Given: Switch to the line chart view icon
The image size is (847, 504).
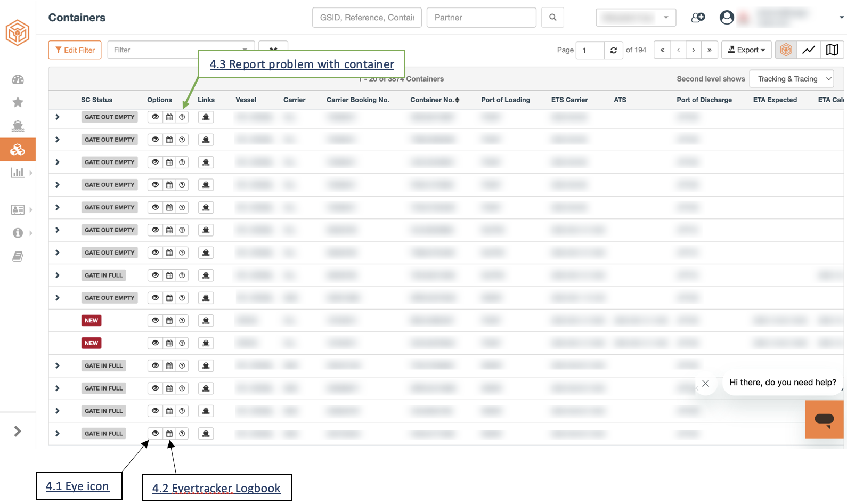Looking at the screenshot, I should pyautogui.click(x=809, y=50).
